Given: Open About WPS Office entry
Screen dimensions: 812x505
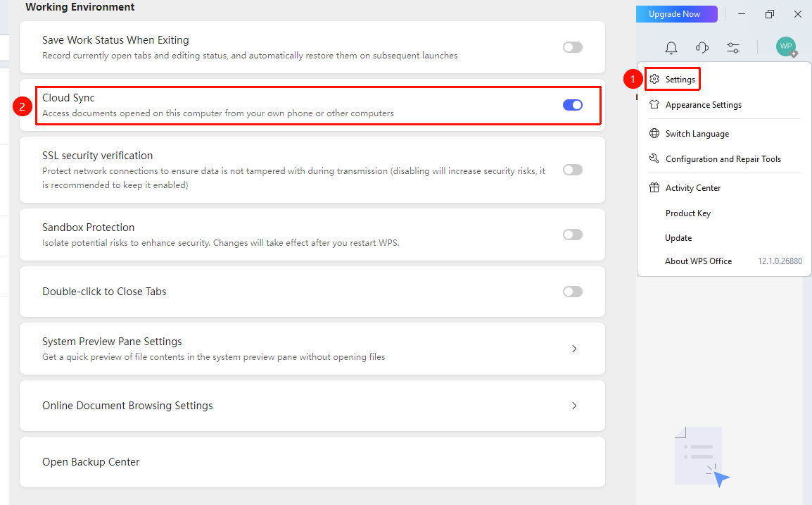Looking at the screenshot, I should (699, 261).
